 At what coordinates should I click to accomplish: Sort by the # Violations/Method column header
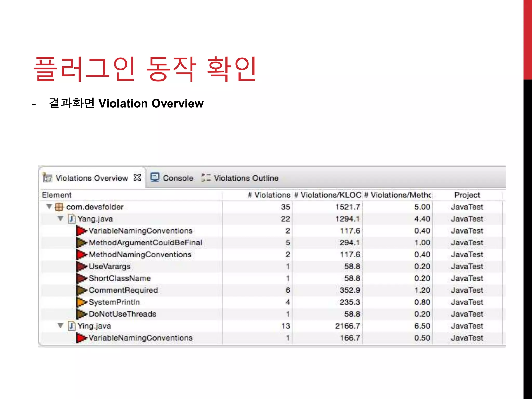[398, 195]
